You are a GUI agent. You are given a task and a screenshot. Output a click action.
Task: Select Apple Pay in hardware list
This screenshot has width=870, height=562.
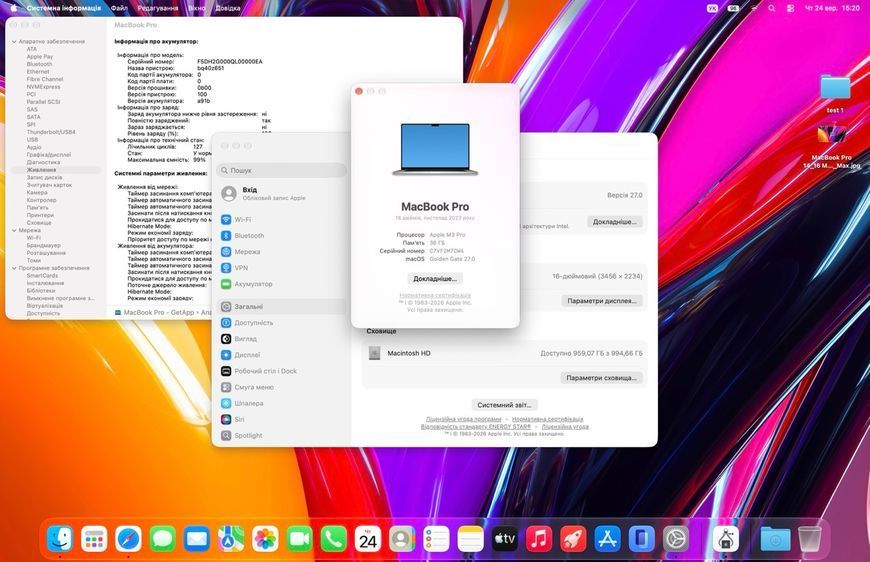coord(40,57)
